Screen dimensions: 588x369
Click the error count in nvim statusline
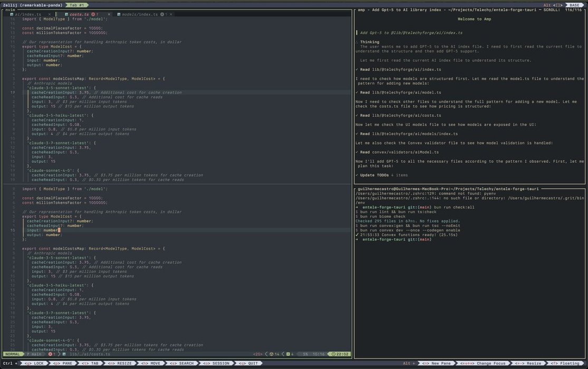(x=53, y=354)
